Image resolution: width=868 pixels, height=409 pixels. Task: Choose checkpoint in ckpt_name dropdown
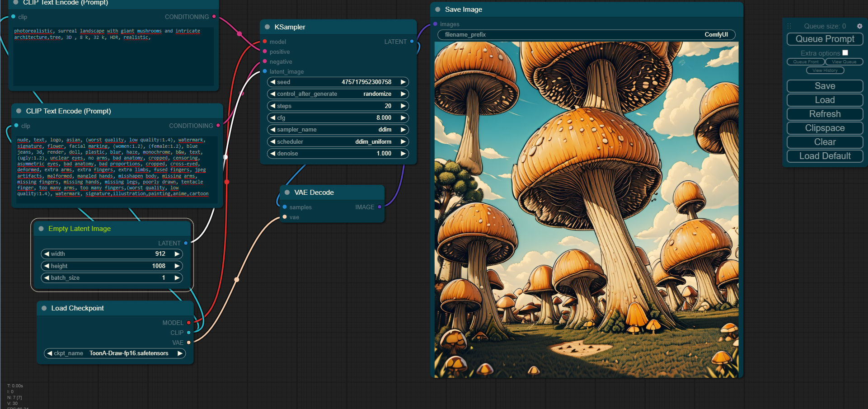115,353
